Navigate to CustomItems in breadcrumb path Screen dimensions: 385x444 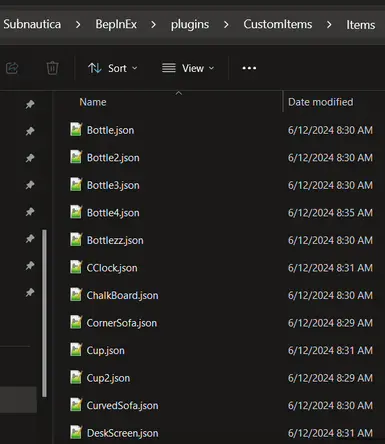[278, 24]
